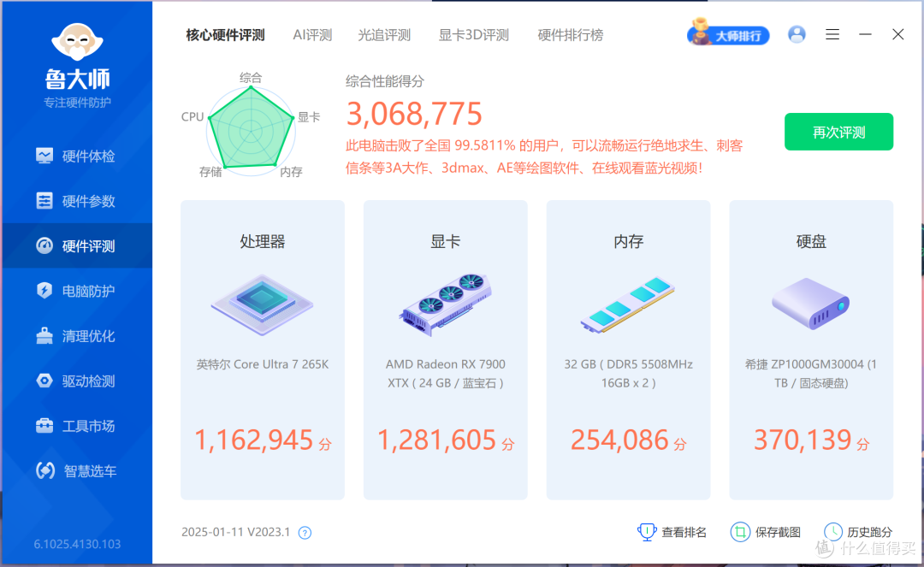Click the 内存 RAM stick image
924x567 pixels.
[628, 304]
